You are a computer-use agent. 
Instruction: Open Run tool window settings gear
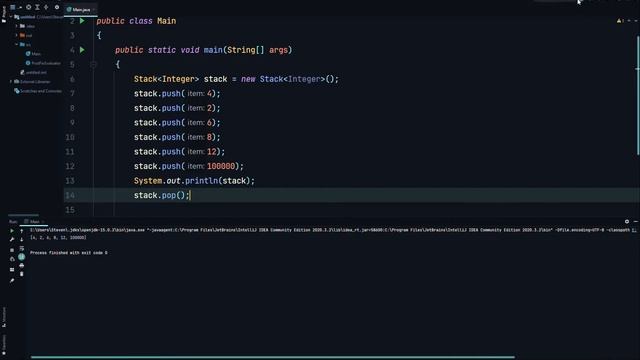pyautogui.click(x=627, y=221)
